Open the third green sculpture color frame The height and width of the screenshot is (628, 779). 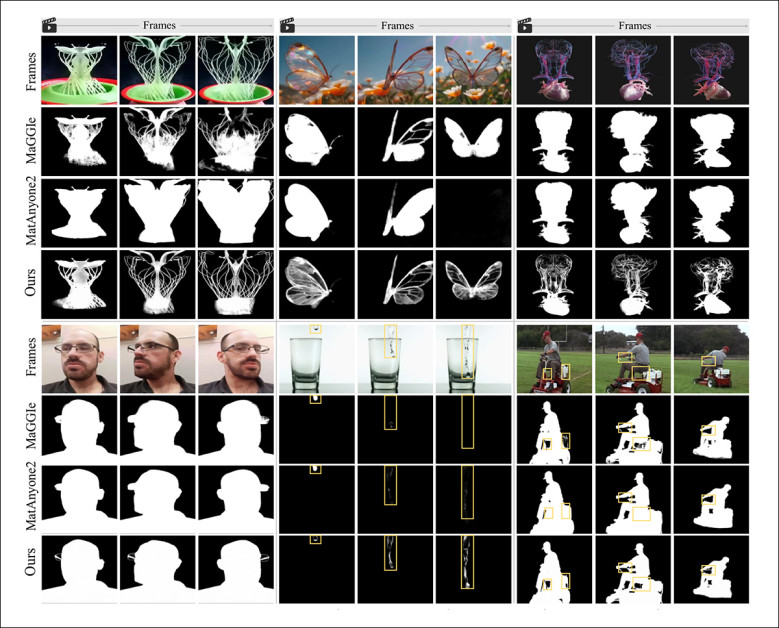point(235,70)
